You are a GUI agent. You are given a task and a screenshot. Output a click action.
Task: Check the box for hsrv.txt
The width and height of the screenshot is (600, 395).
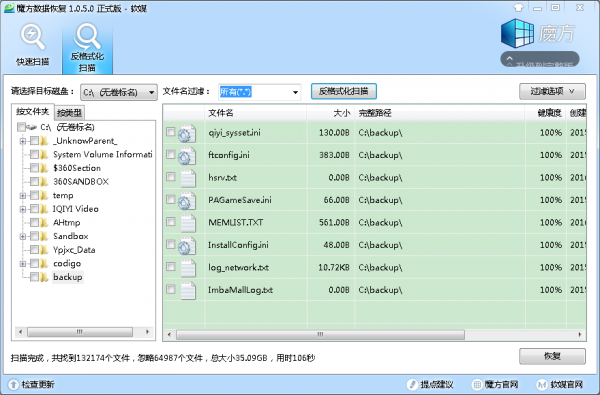point(171,177)
